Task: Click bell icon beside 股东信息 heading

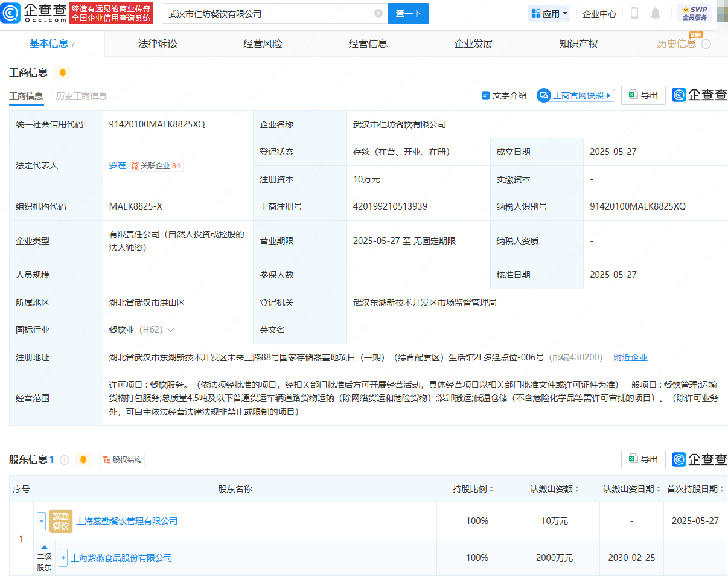Action: (x=83, y=460)
